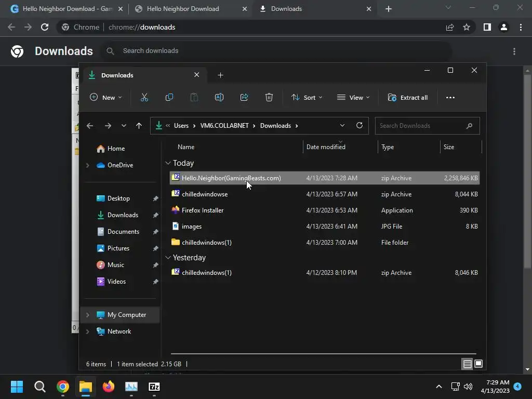Sort by the Date modified column header

point(326,147)
